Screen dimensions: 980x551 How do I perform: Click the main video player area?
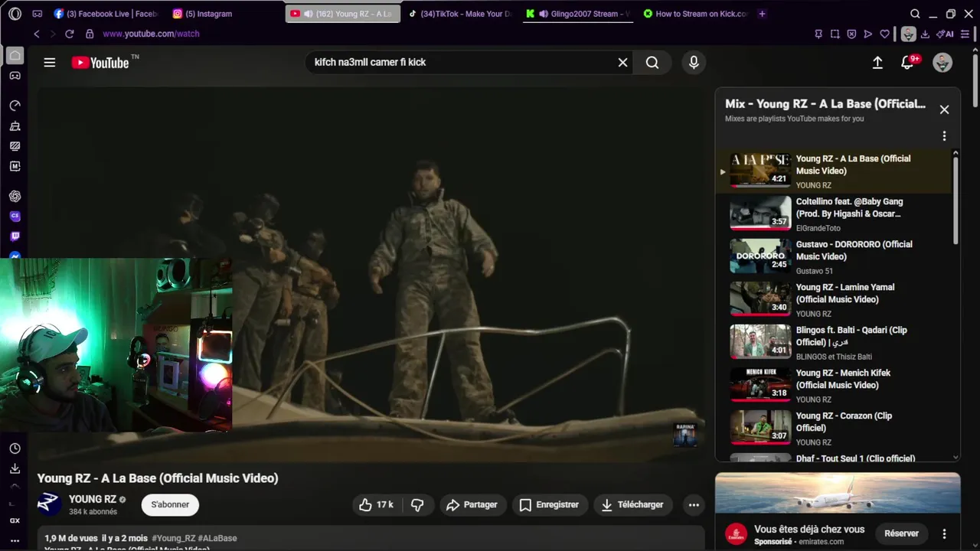pos(371,274)
